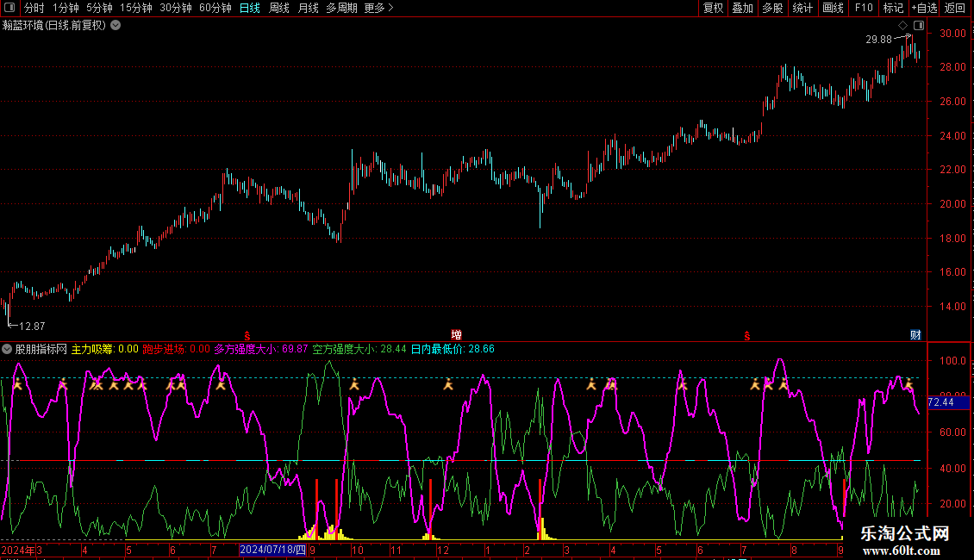Image resolution: width=974 pixels, height=560 pixels.
Task: Click the second red $ marker near July 2025
Action: pyautogui.click(x=746, y=334)
